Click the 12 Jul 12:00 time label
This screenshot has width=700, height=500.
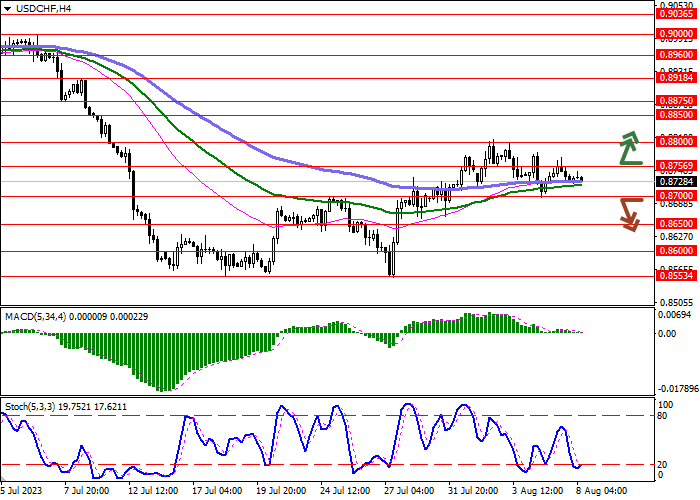tap(153, 491)
